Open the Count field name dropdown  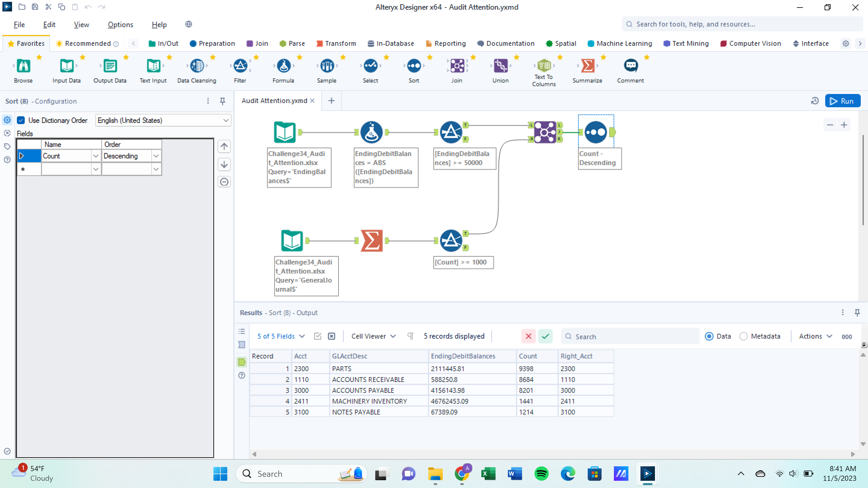click(x=96, y=156)
